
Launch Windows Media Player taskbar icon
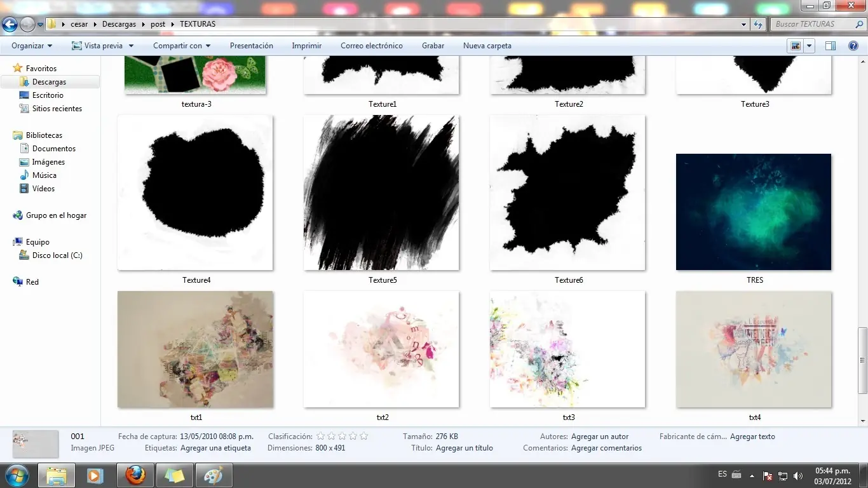pos(95,475)
